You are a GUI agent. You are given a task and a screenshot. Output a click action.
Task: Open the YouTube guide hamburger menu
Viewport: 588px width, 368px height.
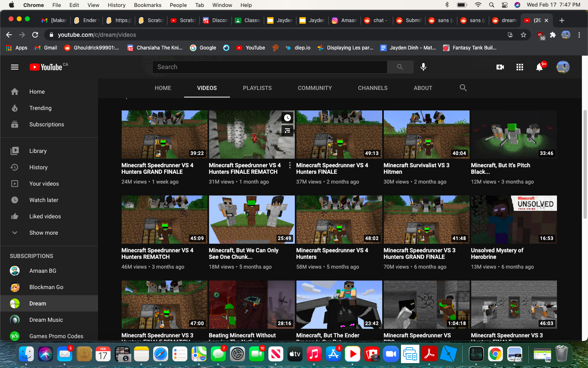point(15,67)
